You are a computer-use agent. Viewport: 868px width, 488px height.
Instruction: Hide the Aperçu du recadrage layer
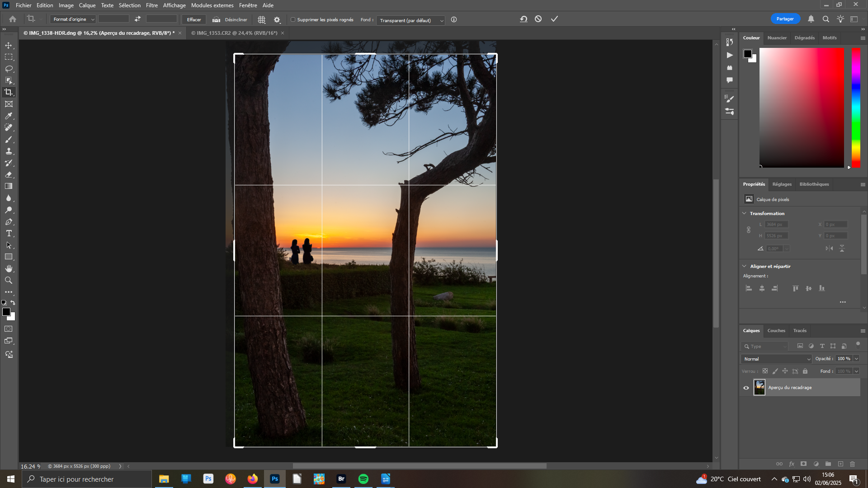tap(746, 388)
